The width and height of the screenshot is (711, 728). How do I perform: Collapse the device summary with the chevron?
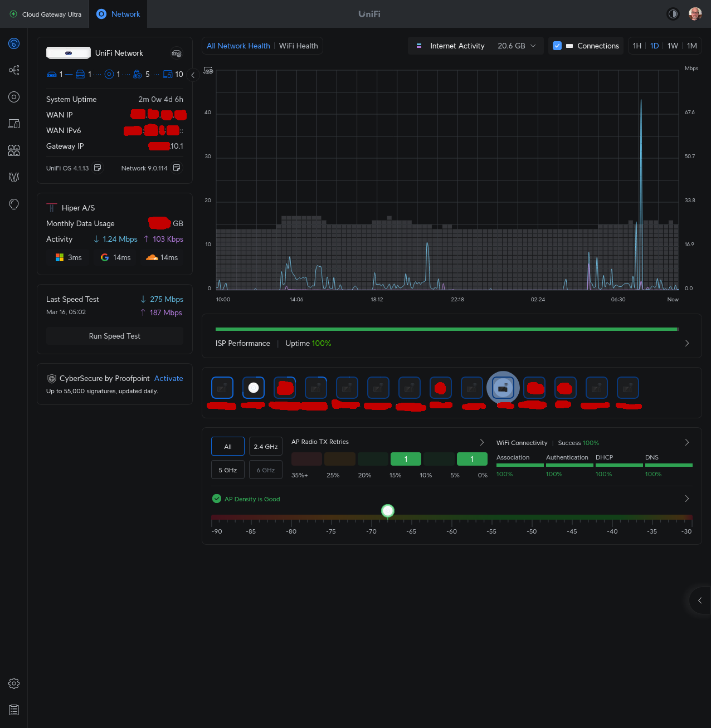193,75
